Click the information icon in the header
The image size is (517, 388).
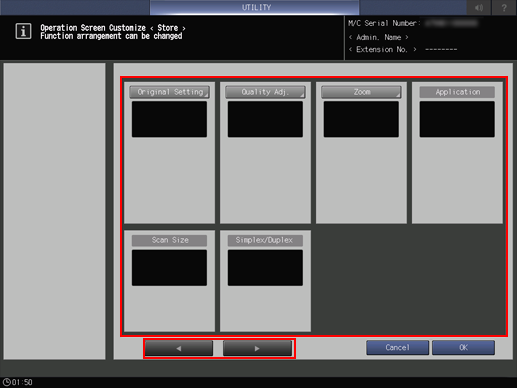pos(23,31)
